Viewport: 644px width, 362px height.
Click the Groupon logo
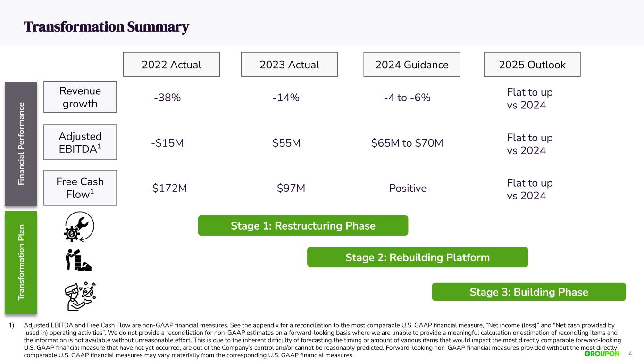click(602, 354)
